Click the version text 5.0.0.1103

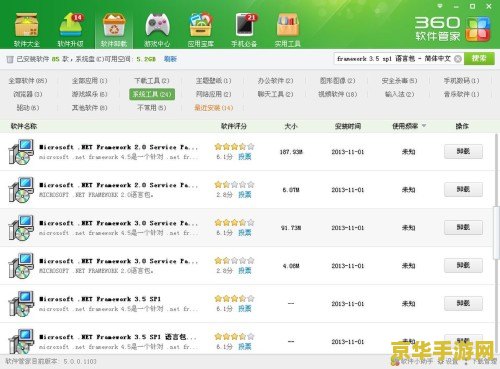tap(80, 361)
